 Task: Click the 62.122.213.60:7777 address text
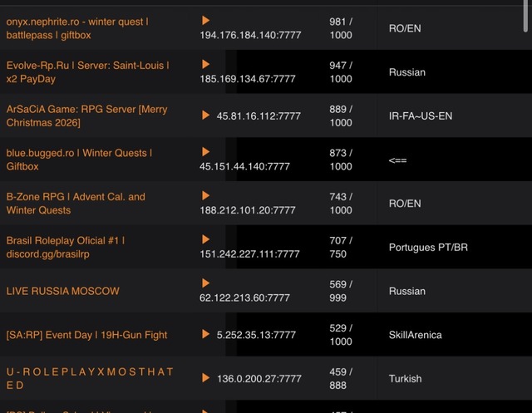coord(244,297)
